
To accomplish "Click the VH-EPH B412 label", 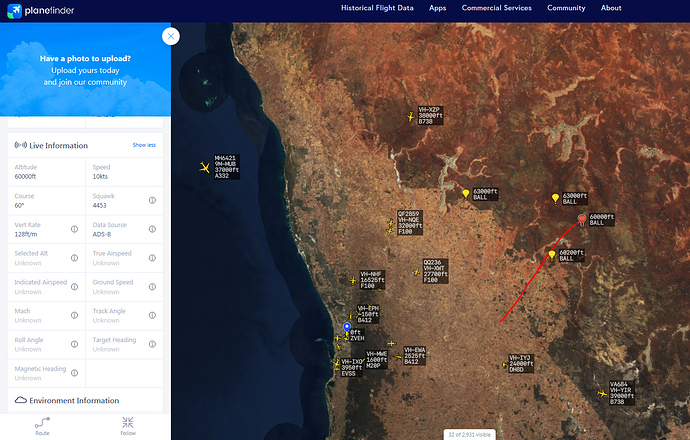I will (368, 314).
